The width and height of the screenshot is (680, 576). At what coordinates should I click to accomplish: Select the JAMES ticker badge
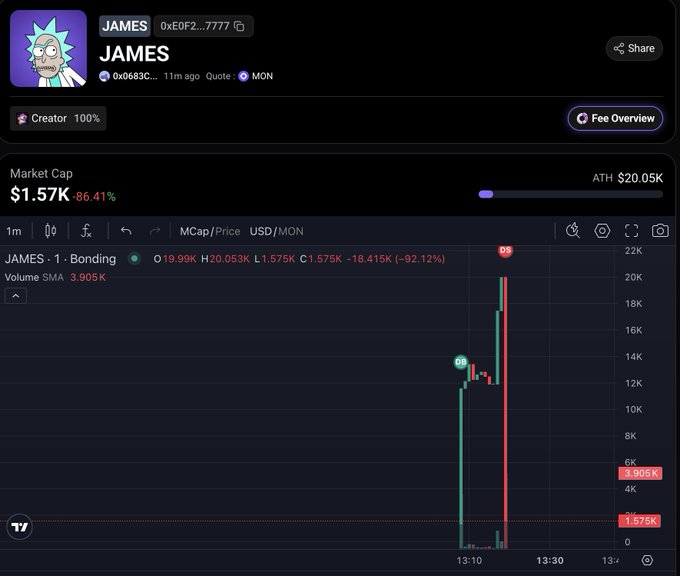pyautogui.click(x=125, y=26)
